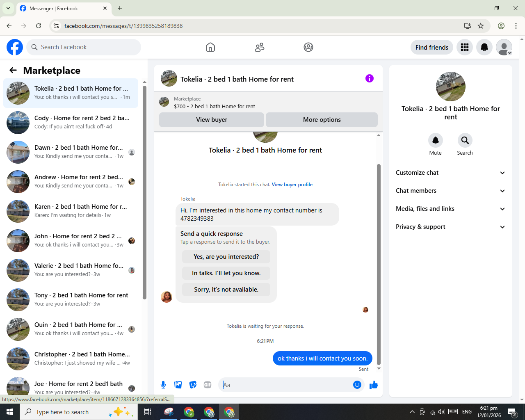The height and width of the screenshot is (420, 525).
Task: Attach a photo file to the message
Action: [178, 385]
